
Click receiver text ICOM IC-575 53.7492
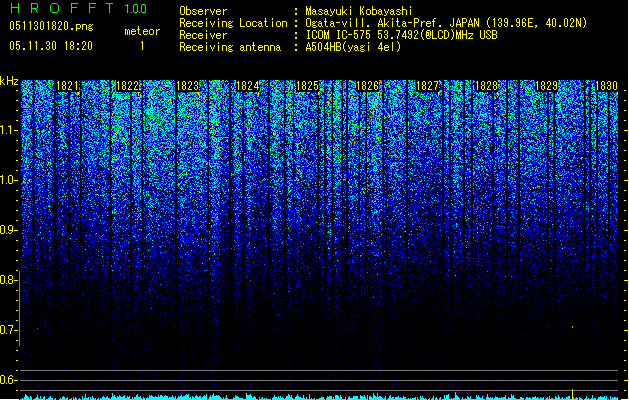tap(401, 35)
